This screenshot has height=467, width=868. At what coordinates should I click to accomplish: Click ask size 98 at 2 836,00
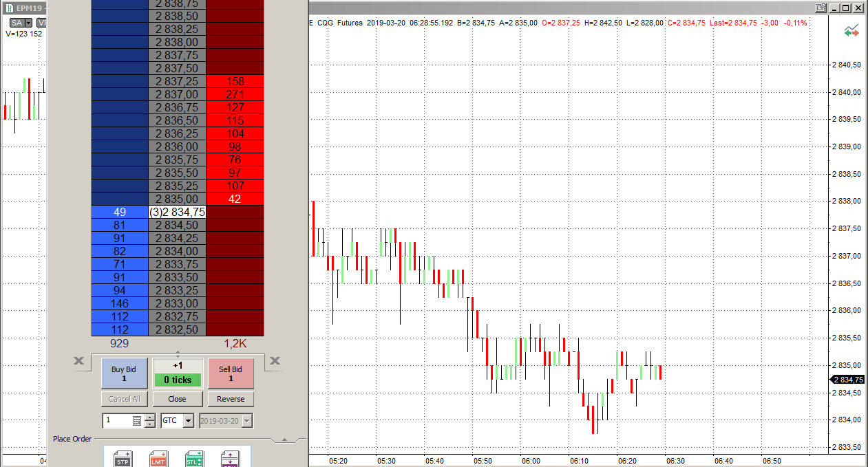235,146
